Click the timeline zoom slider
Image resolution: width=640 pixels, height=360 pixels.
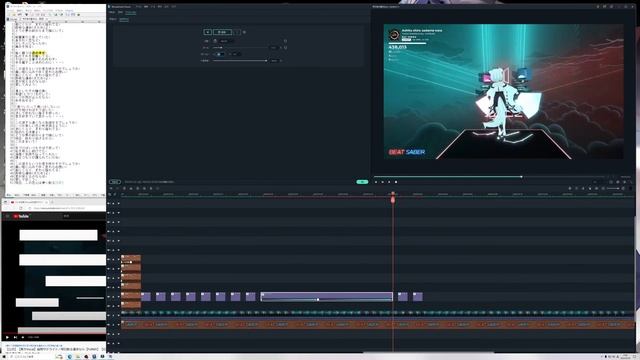click(x=613, y=189)
